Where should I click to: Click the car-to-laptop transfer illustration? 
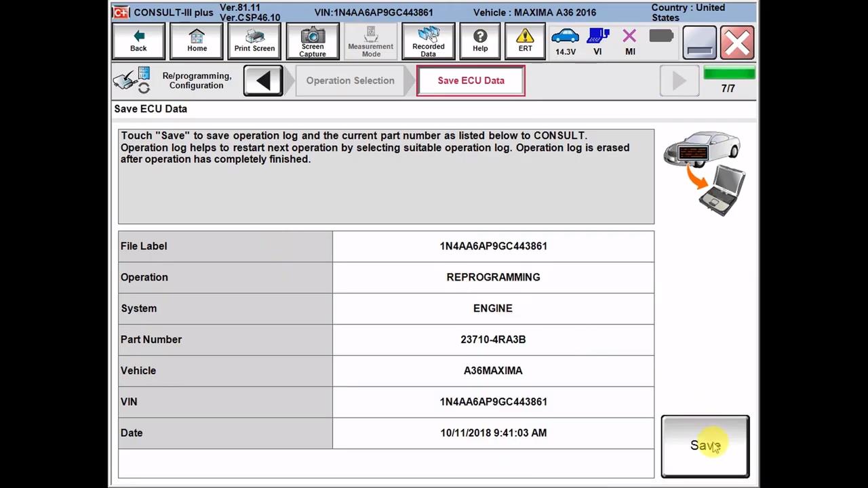[705, 174]
